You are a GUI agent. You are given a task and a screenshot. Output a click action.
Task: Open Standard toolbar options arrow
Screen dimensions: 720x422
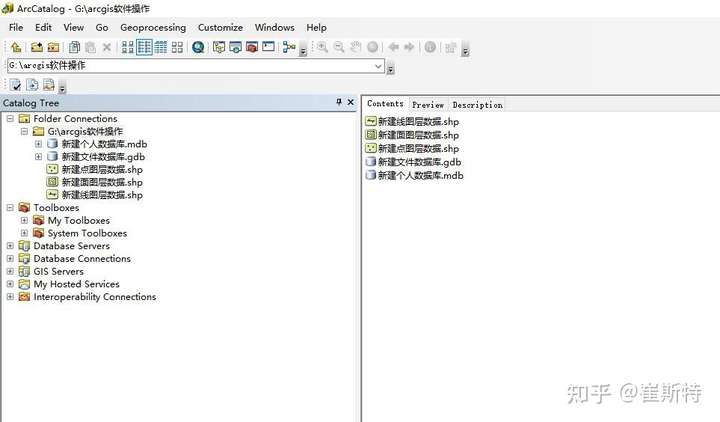point(303,51)
